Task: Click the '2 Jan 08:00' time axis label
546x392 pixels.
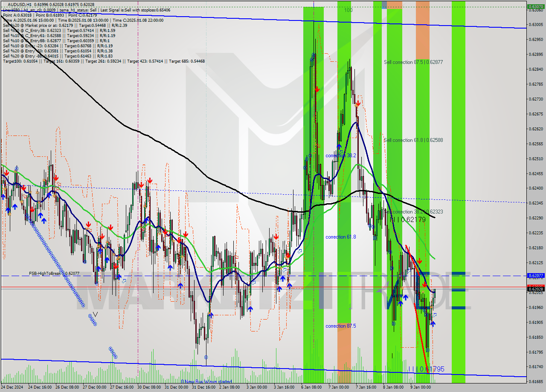Action: click(x=230, y=387)
